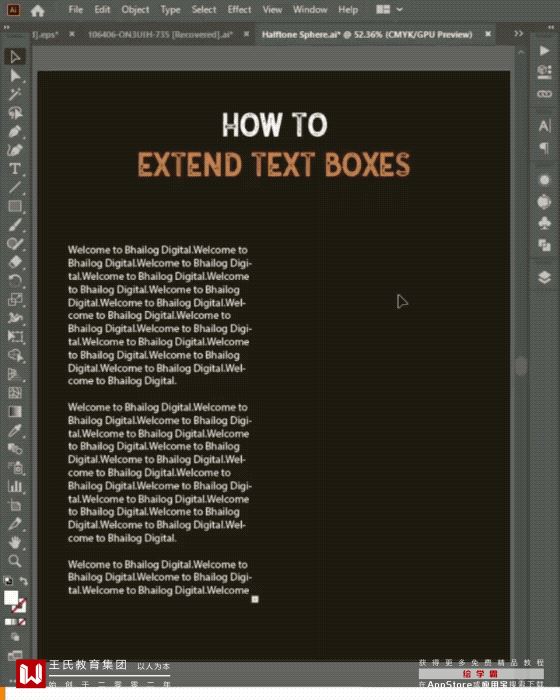
Task: Open the Help menu
Action: (348, 9)
